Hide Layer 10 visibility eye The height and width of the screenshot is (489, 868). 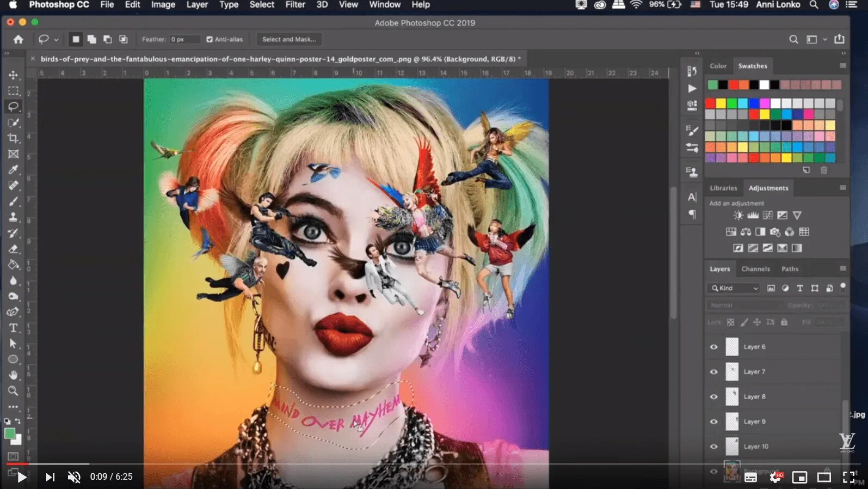(713, 447)
